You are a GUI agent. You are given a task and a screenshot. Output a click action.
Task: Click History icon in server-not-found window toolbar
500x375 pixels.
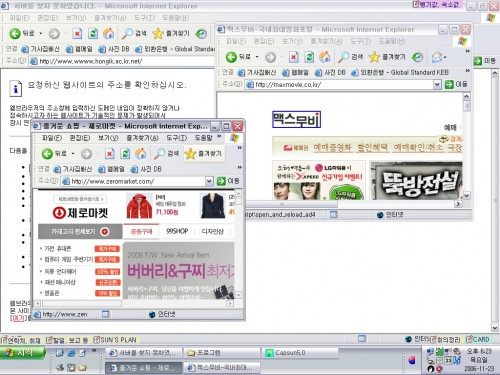(201, 34)
